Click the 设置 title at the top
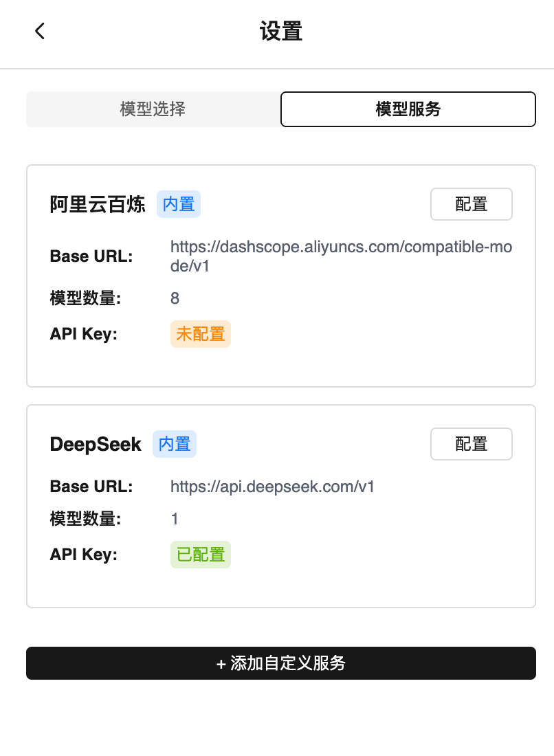This screenshot has width=554, height=756. 280,31
